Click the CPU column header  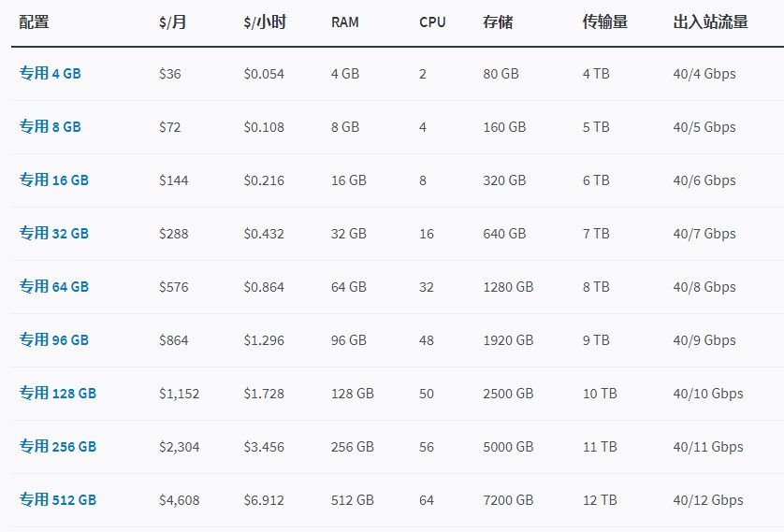click(432, 22)
